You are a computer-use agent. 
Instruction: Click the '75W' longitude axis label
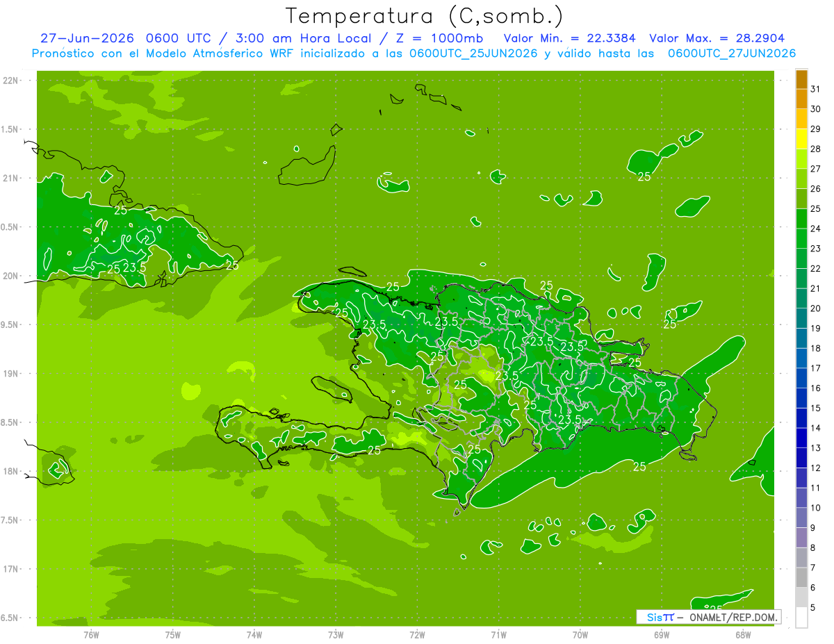coord(173,634)
